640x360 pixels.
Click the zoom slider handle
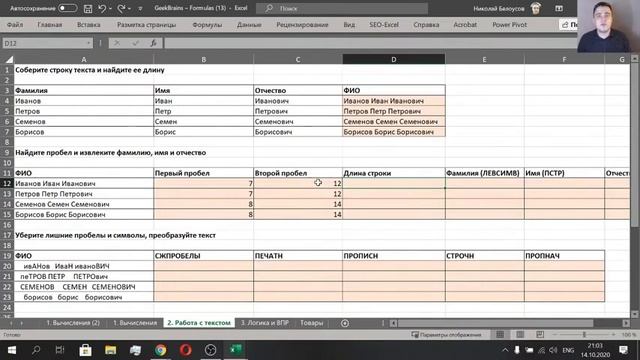tap(584, 335)
